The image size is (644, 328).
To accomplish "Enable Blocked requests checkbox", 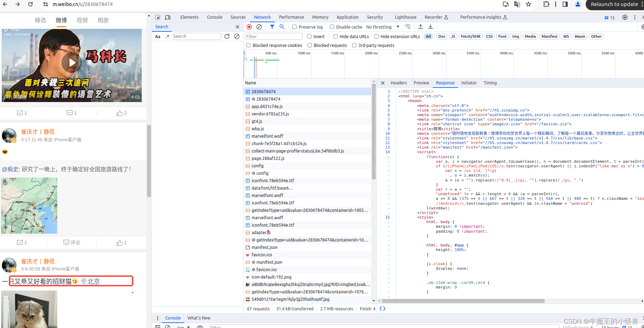I will coord(310,45).
